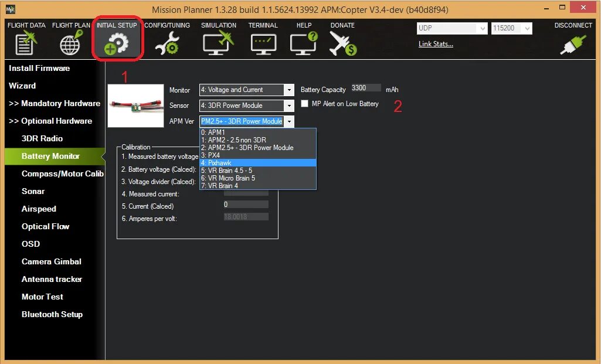This screenshot has width=601, height=364.
Task: Open the Camera Gimbal page
Action: pos(52,261)
